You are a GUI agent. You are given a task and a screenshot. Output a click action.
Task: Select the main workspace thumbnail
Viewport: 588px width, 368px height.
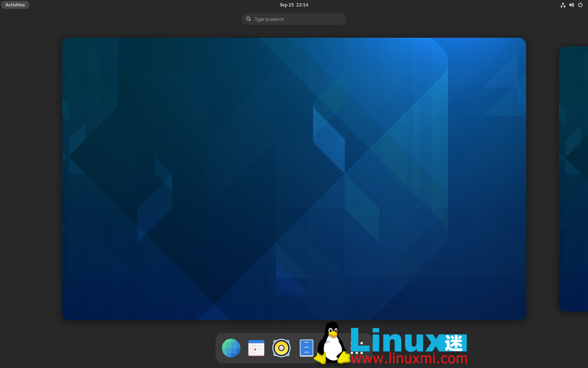pos(294,179)
